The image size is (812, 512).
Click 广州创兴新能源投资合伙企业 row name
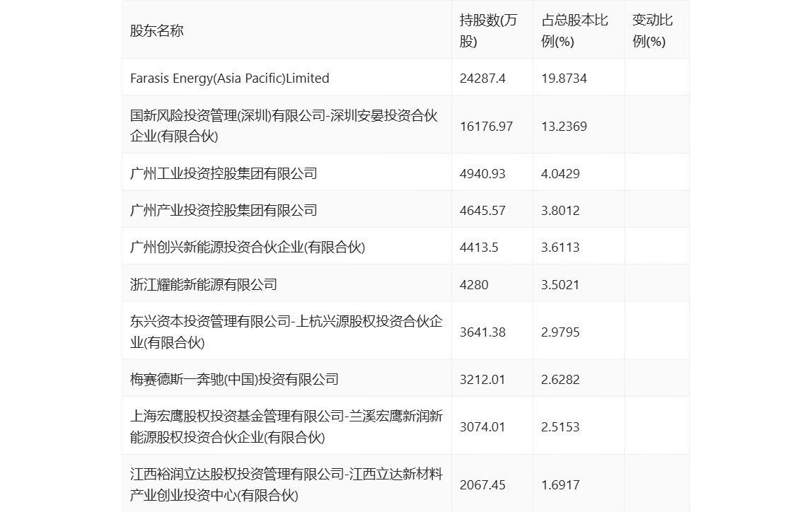[x=248, y=248]
